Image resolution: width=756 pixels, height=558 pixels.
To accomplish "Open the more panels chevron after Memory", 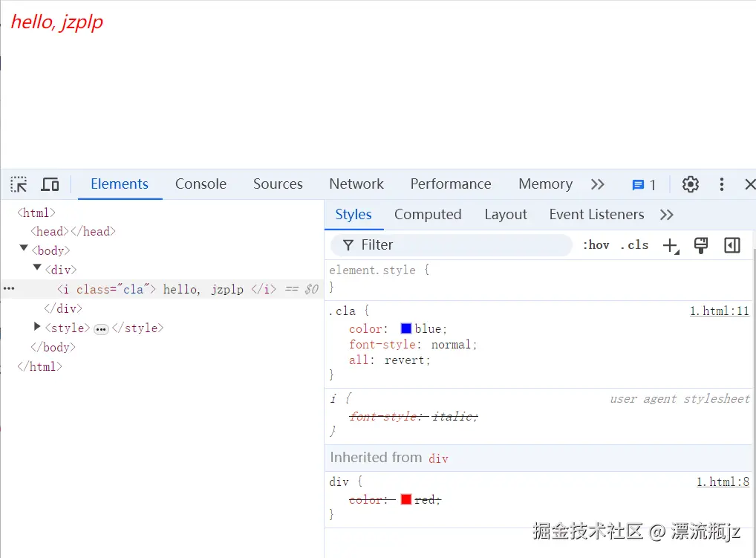I will [x=599, y=184].
